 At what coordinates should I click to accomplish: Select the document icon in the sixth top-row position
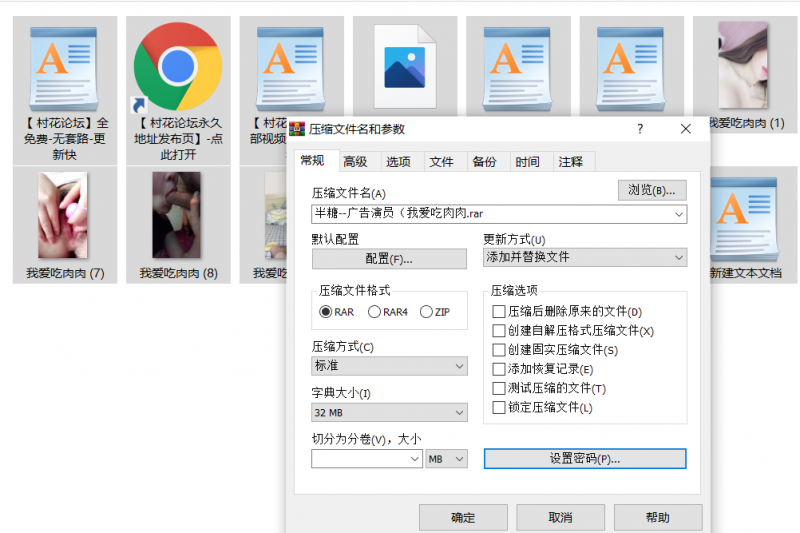click(x=631, y=67)
